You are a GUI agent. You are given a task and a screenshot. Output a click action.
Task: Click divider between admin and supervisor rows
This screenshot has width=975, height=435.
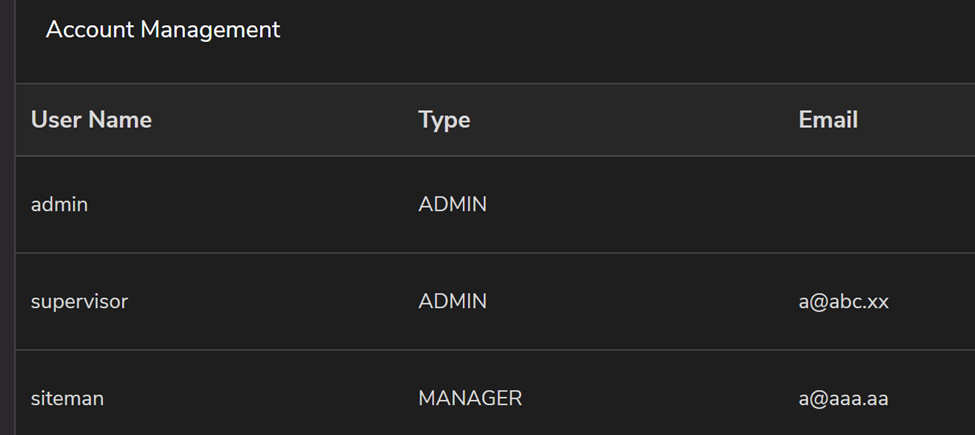tap(495, 253)
